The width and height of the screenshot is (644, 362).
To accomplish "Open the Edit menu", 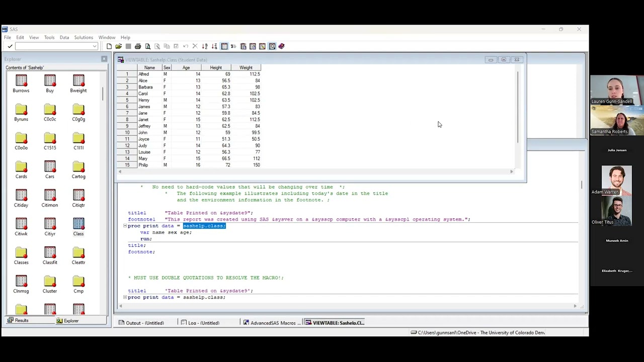I will pyautogui.click(x=20, y=37).
